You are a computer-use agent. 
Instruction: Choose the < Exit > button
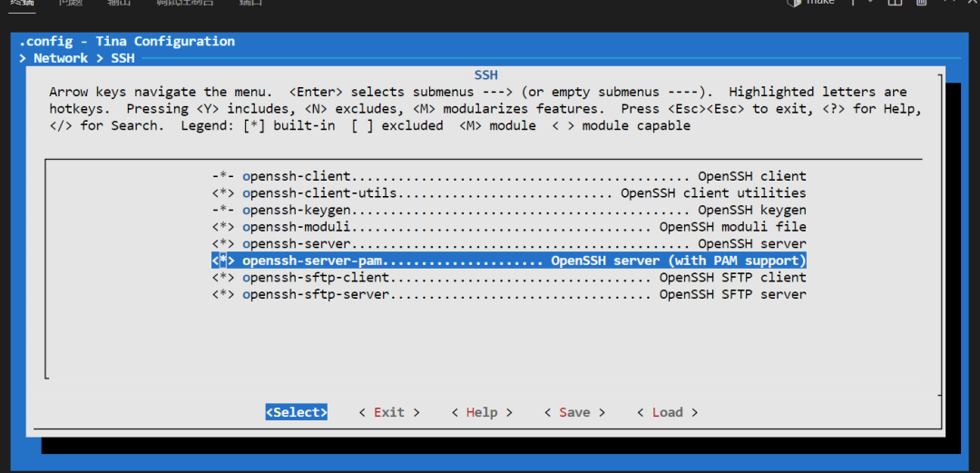388,412
